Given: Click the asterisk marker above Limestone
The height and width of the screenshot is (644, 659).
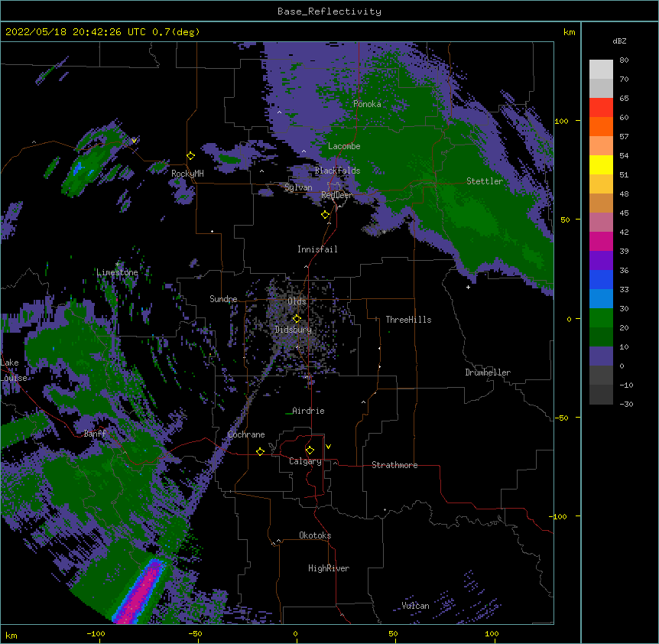Looking at the screenshot, I should [x=117, y=265].
